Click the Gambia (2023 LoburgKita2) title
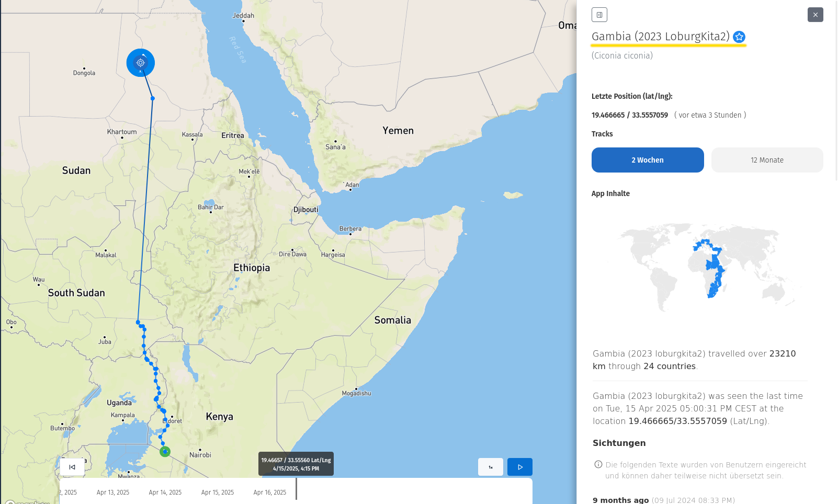The height and width of the screenshot is (504, 838). click(x=660, y=37)
